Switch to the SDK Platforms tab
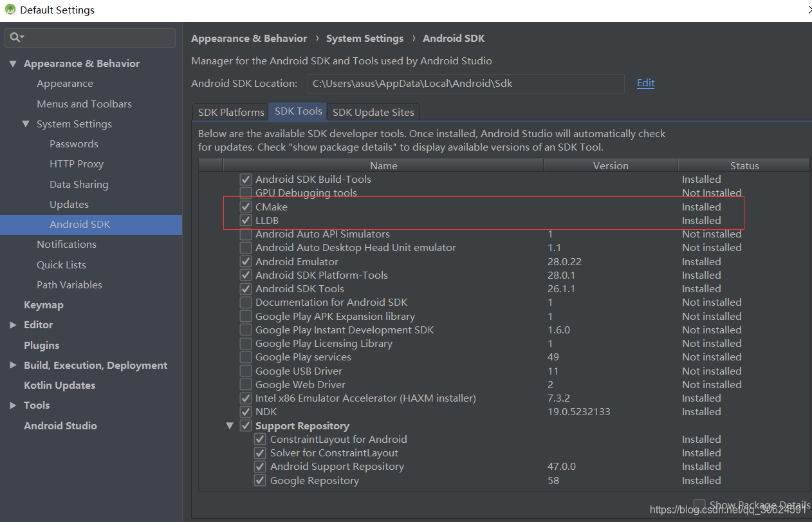This screenshot has width=812, height=522. 231,112
